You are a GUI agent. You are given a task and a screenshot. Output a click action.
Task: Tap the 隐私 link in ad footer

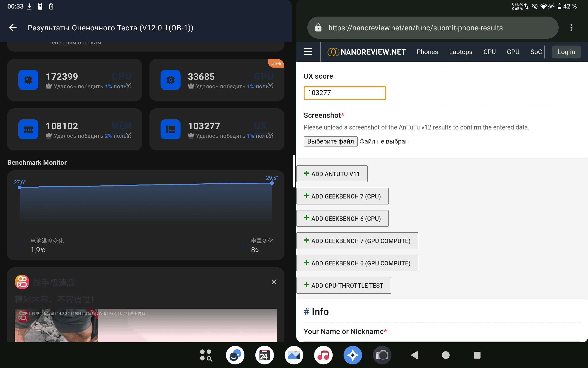[113, 313]
